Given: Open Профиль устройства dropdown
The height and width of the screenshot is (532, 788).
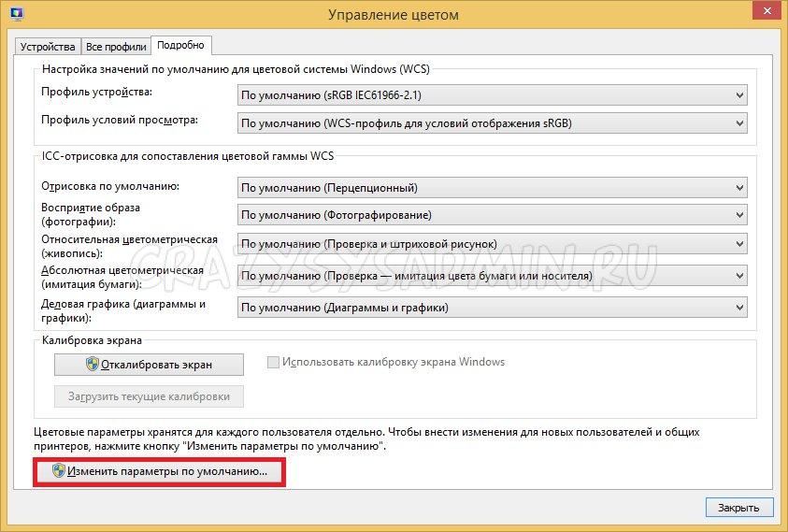Looking at the screenshot, I should click(492, 95).
